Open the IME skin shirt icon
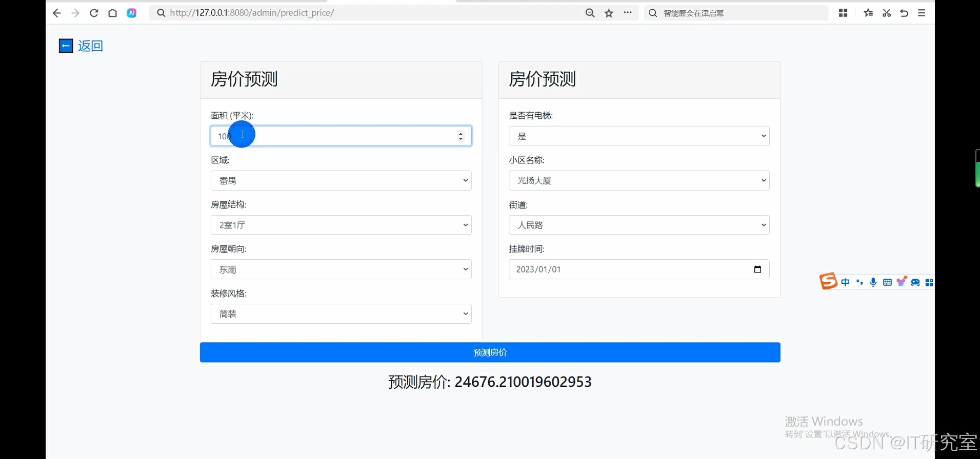980x459 pixels. point(902,282)
